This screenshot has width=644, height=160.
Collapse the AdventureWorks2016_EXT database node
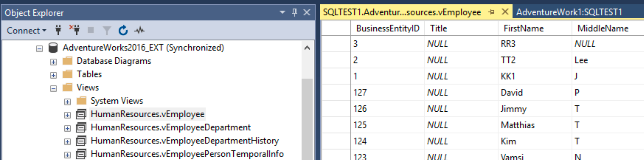40,49
